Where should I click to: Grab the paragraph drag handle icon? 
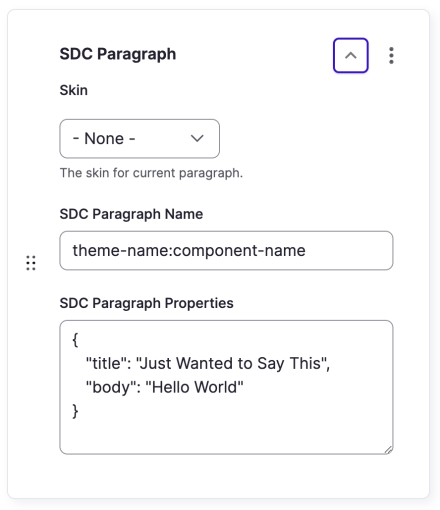31,263
